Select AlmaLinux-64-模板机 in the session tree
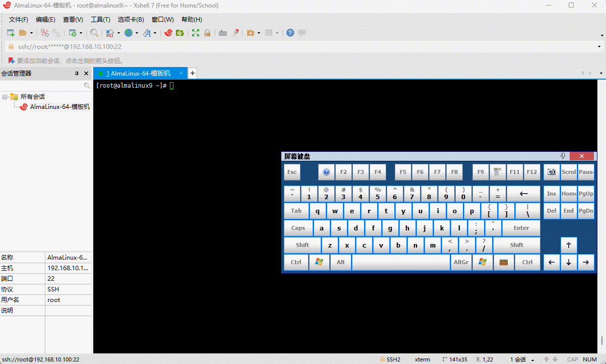Screen dimensions: 606x364 (59, 107)
